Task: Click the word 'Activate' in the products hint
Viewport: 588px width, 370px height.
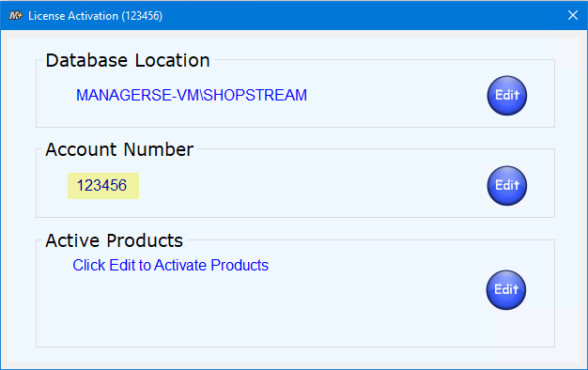Action: [180, 265]
